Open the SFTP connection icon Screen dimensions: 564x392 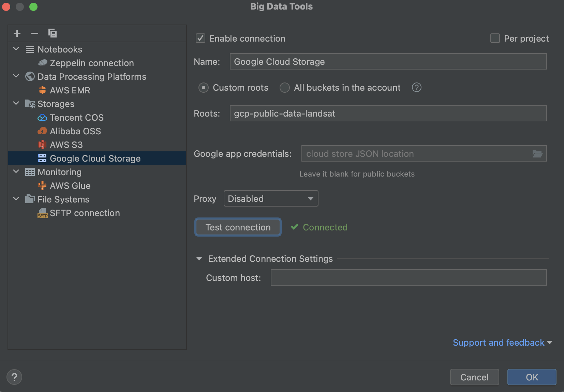pos(42,213)
